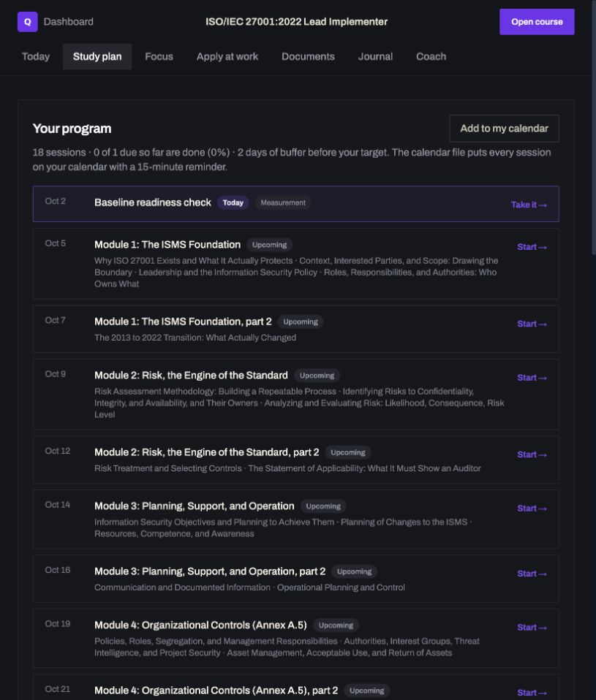Switch to the Journal tab

click(375, 57)
